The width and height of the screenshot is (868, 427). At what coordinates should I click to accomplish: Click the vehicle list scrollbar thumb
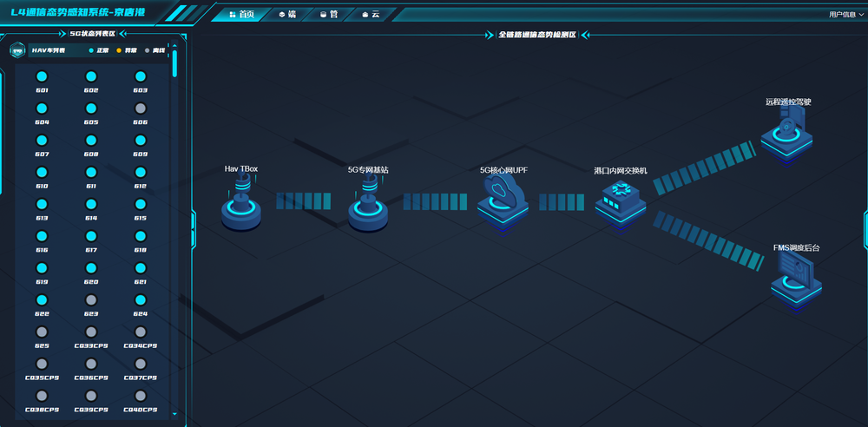coord(175,63)
